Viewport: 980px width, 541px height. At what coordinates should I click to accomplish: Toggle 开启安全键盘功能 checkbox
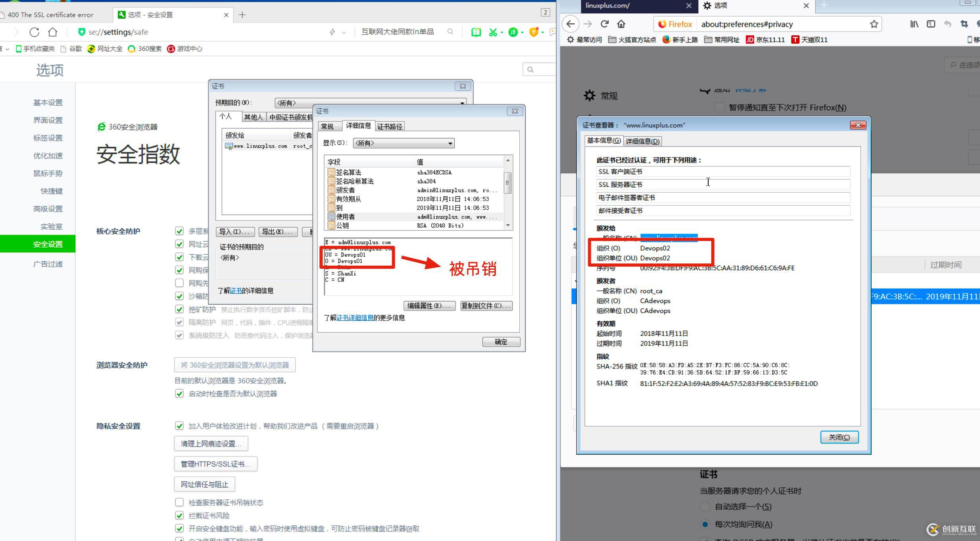(x=179, y=529)
